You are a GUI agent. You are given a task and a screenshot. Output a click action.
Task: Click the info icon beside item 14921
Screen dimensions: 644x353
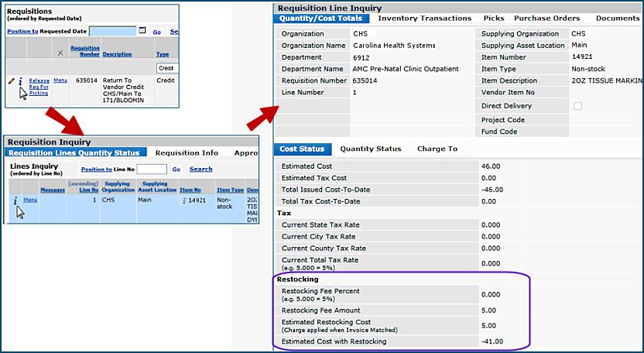(183, 200)
